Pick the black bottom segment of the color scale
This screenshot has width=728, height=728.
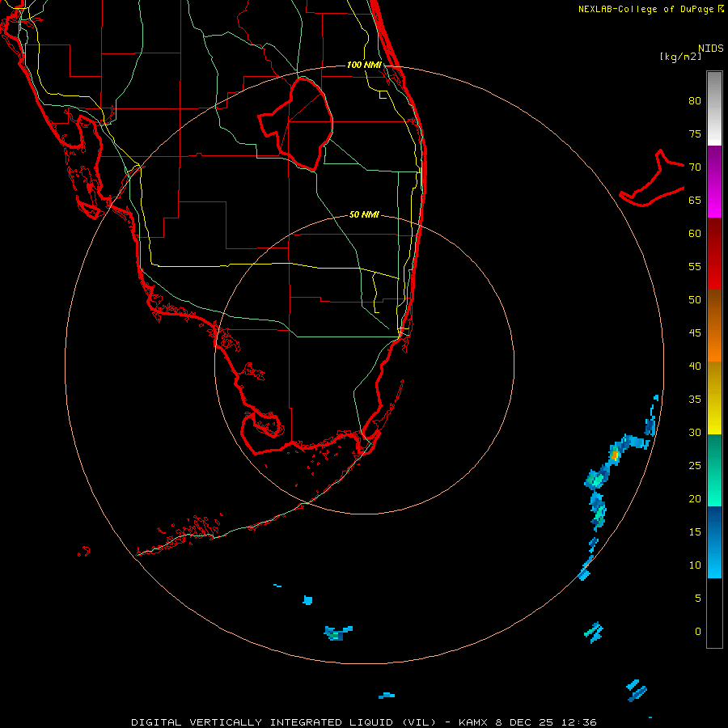714,613
